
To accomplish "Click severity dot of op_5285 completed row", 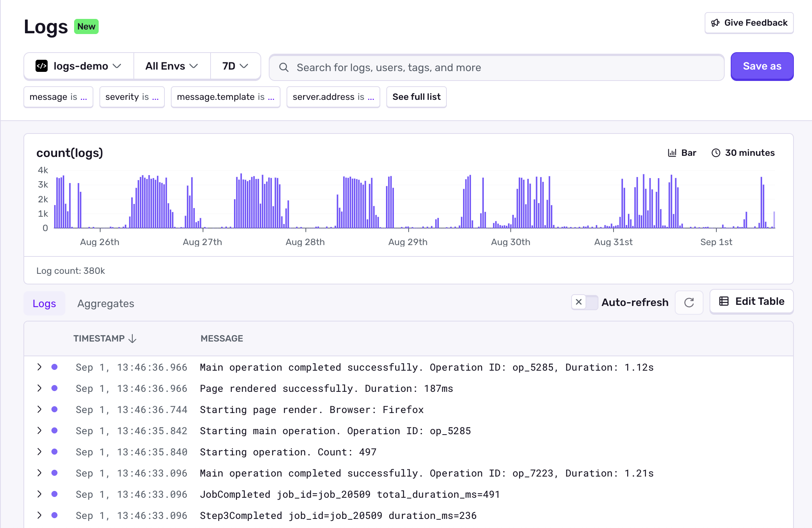I will click(54, 367).
